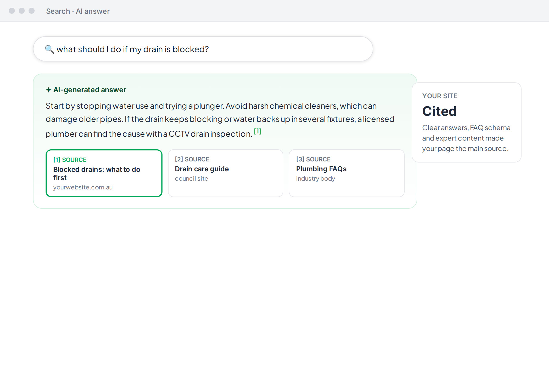This screenshot has height=392, width=549.
Task: Click the yourwebsite.com.au domain text
Action: (83, 187)
